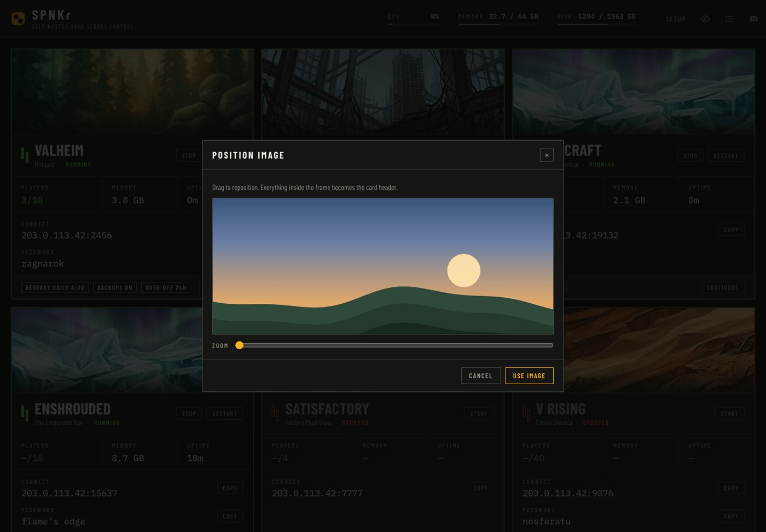This screenshot has width=766, height=532.
Task: Start the Satisfactory server
Action: click(x=479, y=414)
